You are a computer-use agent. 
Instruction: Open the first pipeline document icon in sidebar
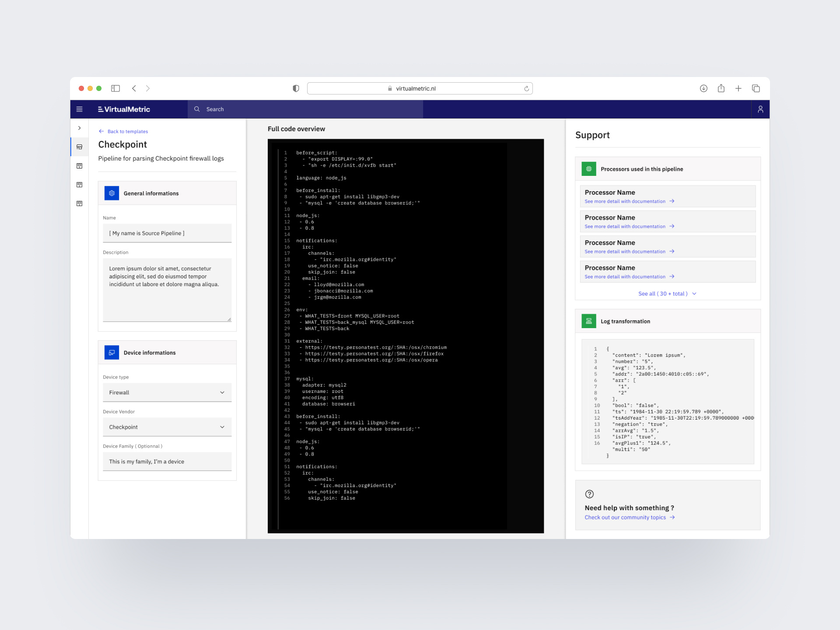pos(79,166)
